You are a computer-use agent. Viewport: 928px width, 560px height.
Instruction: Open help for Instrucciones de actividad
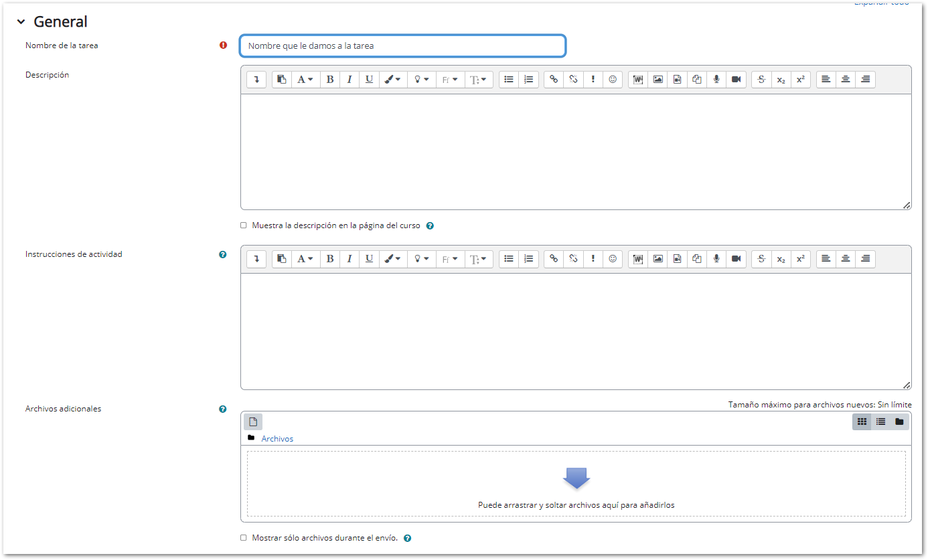pos(223,255)
